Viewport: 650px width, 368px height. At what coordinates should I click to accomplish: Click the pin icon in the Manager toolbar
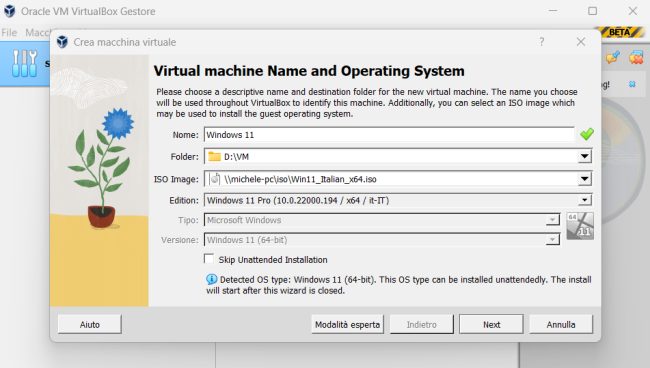613,57
